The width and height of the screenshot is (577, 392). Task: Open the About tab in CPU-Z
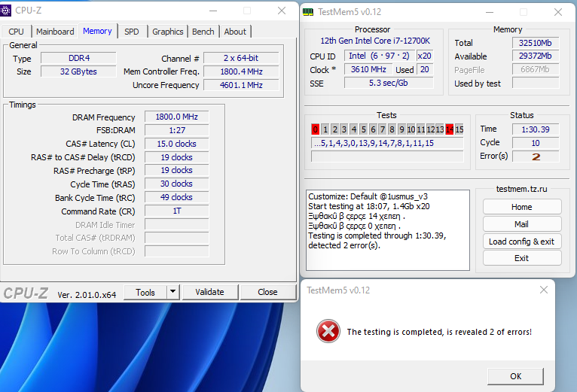235,32
